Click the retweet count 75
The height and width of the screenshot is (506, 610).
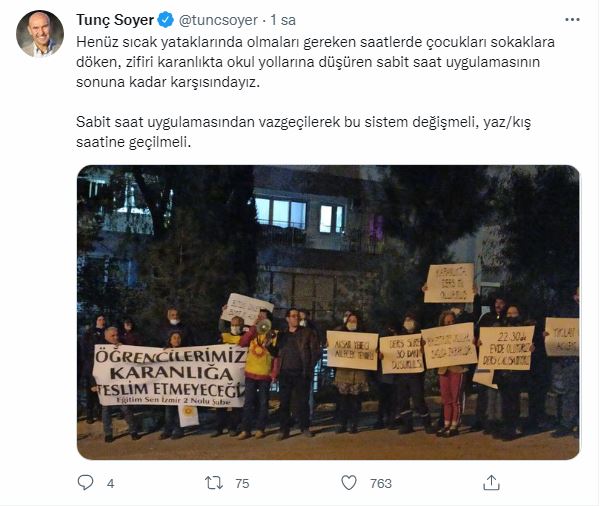(242, 483)
